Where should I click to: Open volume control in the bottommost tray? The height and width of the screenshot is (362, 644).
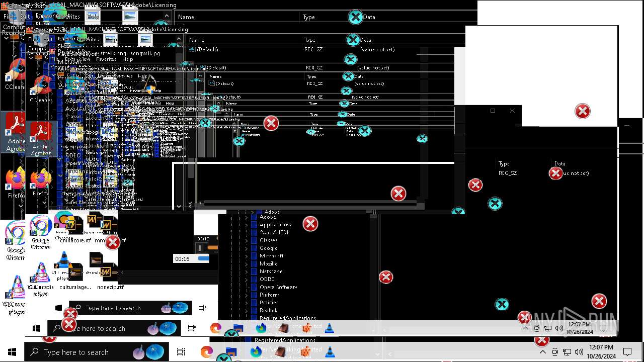tap(579, 352)
